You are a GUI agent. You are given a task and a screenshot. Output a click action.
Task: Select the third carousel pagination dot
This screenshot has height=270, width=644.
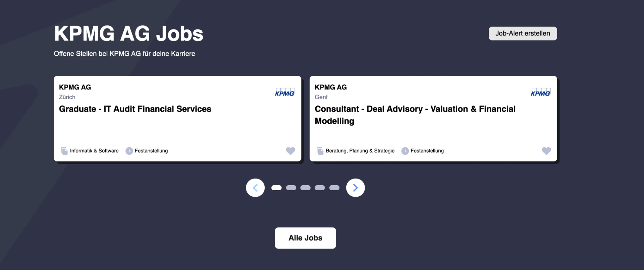(305, 188)
